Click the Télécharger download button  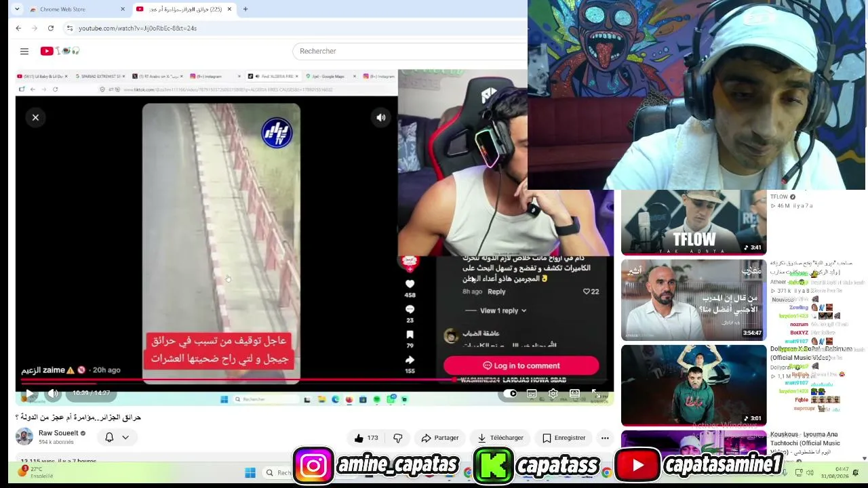[500, 438]
